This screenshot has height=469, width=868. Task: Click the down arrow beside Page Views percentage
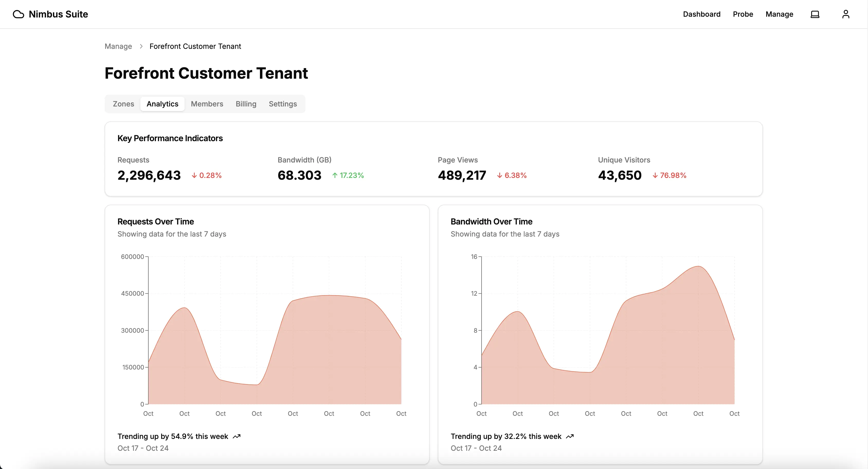tap(500, 176)
